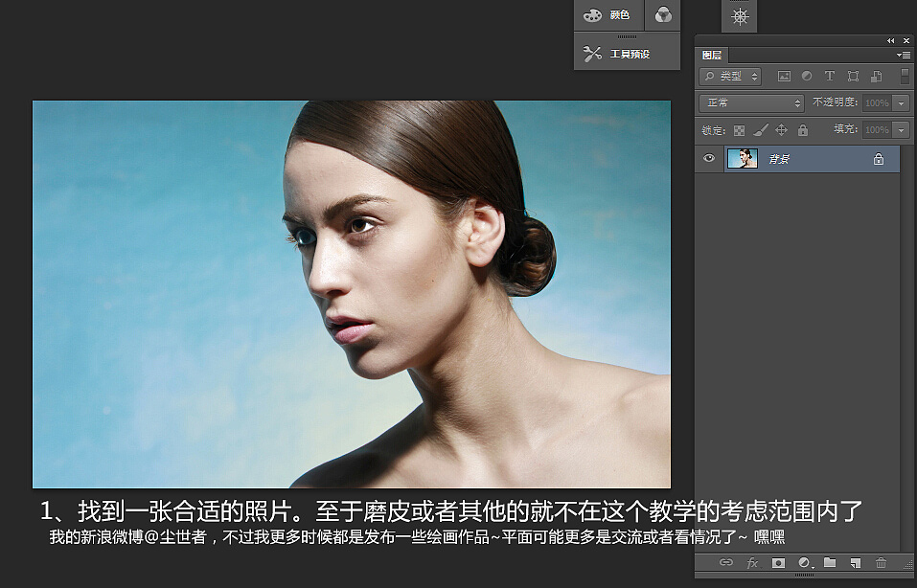Viewport: 917px width, 588px height.
Task: Open the fill slider dropdown arrow
Action: [x=902, y=129]
